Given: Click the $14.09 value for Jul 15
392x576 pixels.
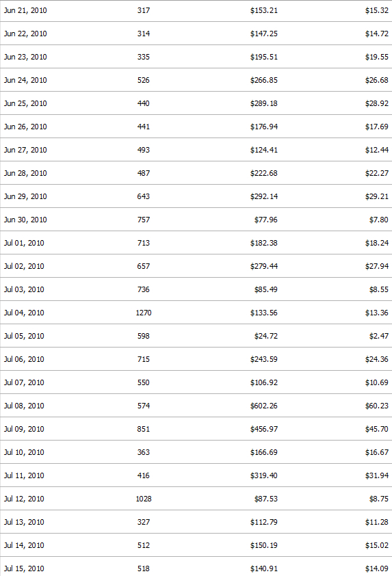Looking at the screenshot, I should (x=376, y=568).
